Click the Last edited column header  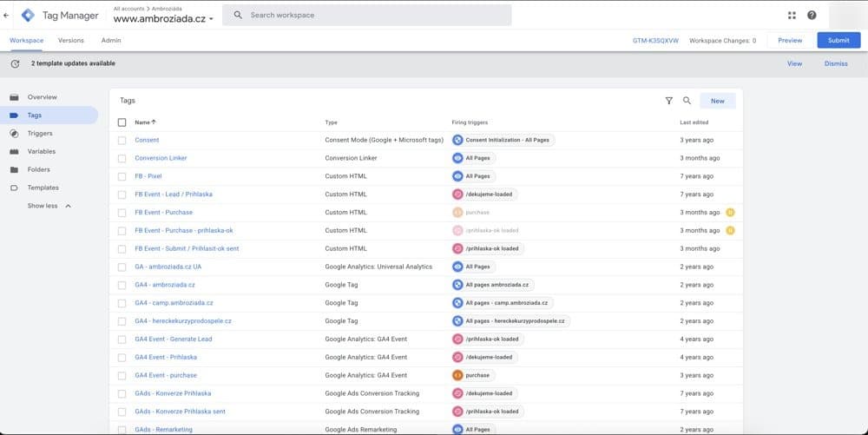[694, 122]
